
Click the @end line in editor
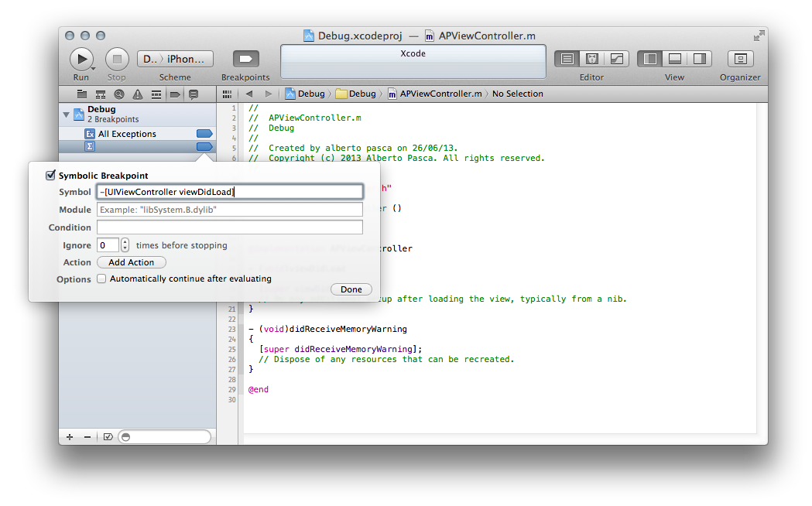pyautogui.click(x=259, y=390)
